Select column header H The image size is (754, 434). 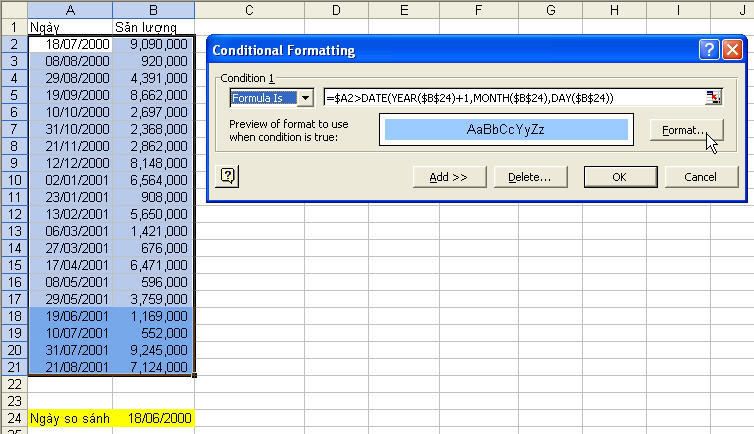(x=614, y=10)
